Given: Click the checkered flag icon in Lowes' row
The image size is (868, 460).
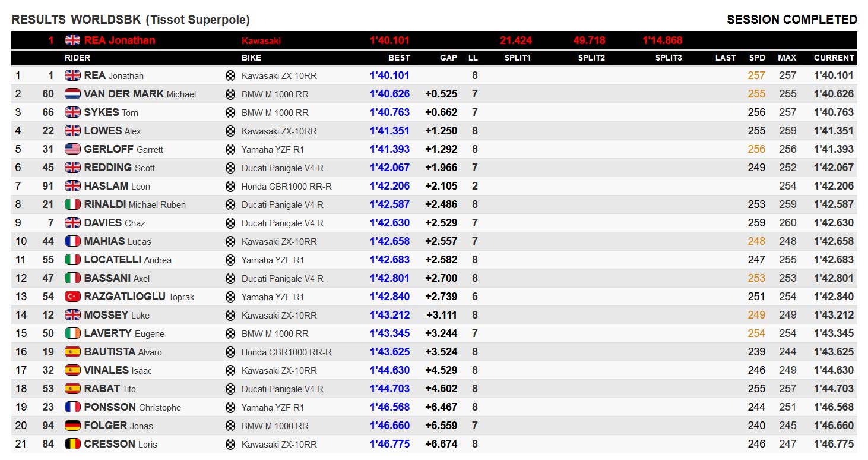Looking at the screenshot, I should pyautogui.click(x=230, y=131).
